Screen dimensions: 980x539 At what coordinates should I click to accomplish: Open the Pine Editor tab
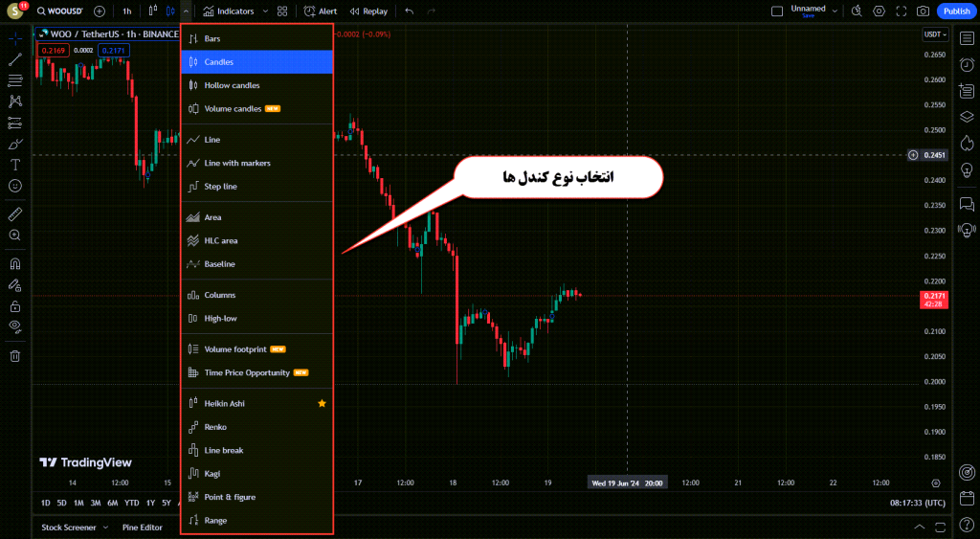143,528
